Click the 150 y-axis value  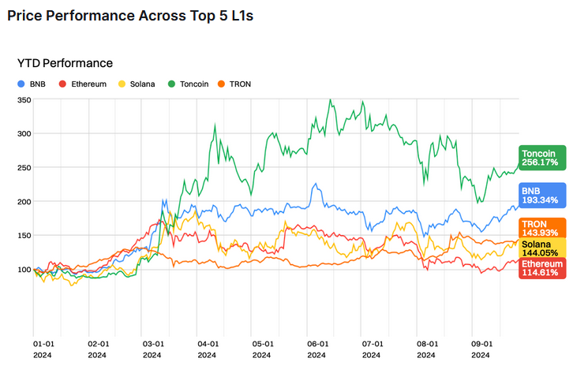click(24, 236)
